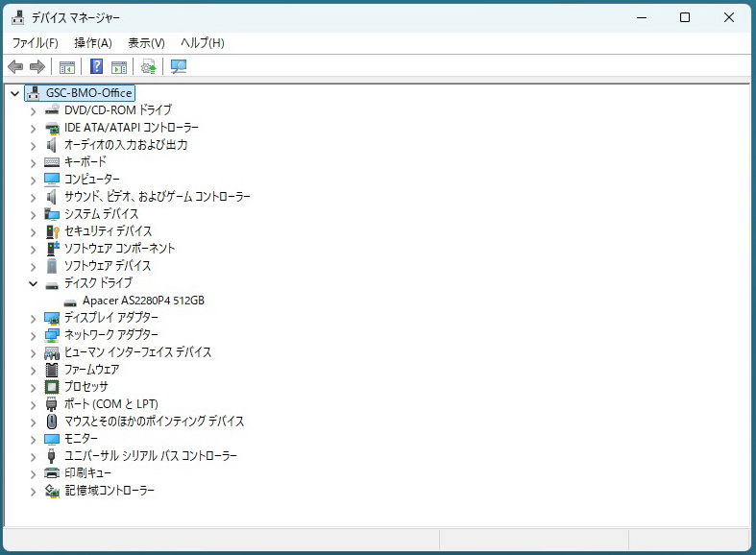Click the プロセッサ chip icon
The height and width of the screenshot is (555, 756).
point(52,387)
